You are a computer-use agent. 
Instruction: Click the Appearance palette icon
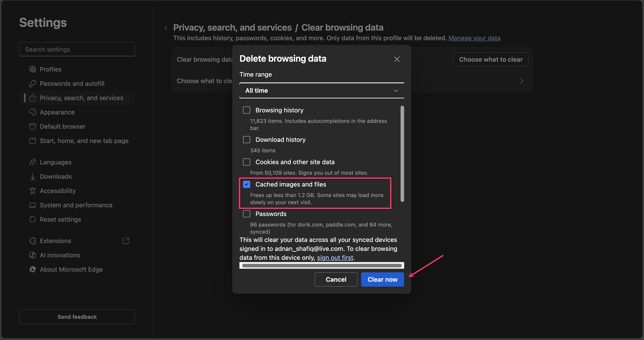coord(32,112)
